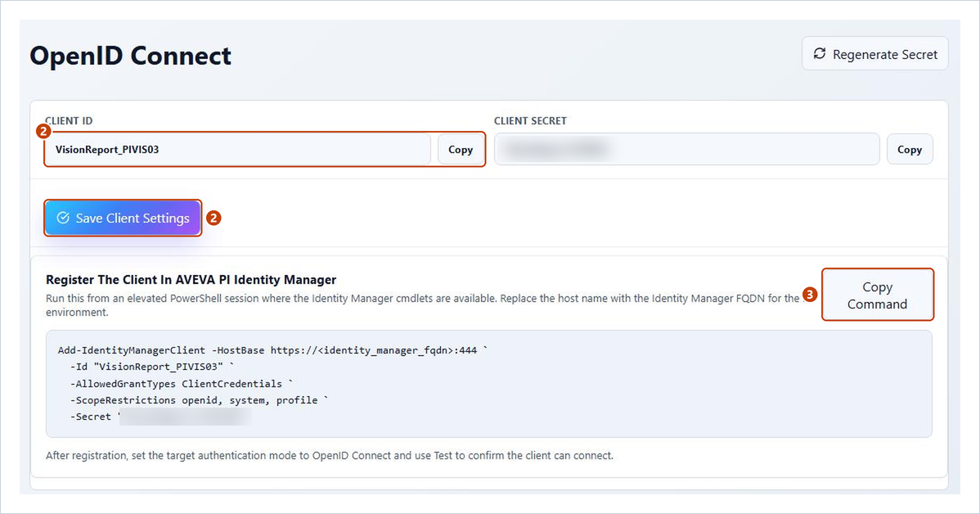
Task: Click the -Secret line in command block
Action: tap(160, 417)
